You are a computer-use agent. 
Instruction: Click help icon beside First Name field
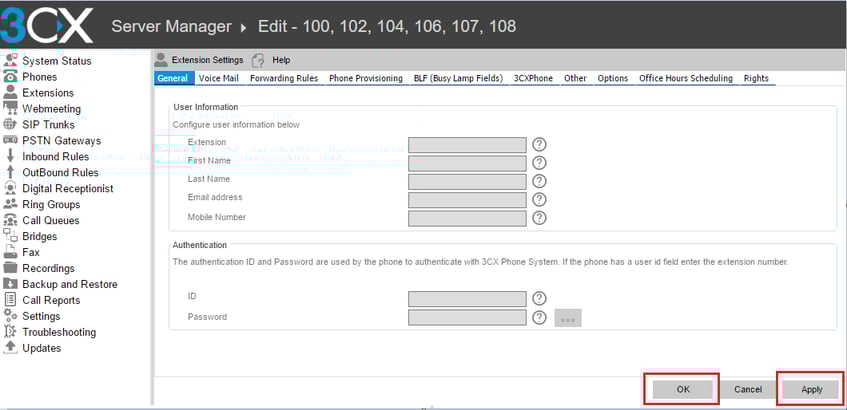(539, 163)
